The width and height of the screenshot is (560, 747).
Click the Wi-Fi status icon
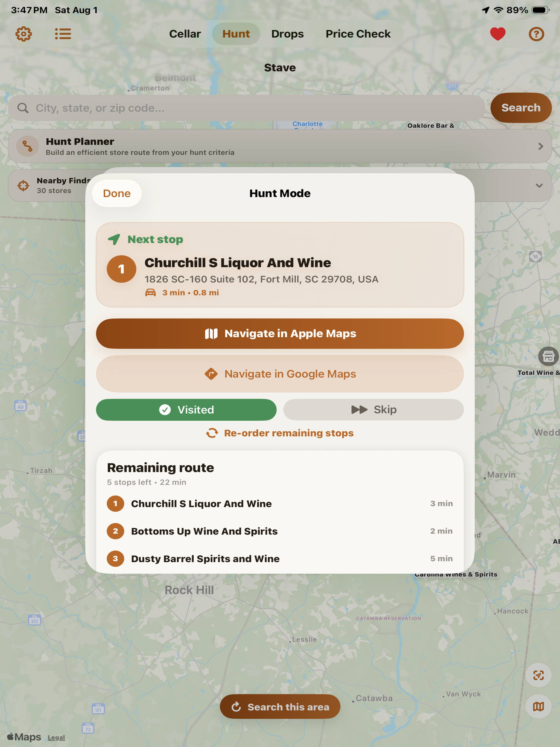tap(498, 10)
